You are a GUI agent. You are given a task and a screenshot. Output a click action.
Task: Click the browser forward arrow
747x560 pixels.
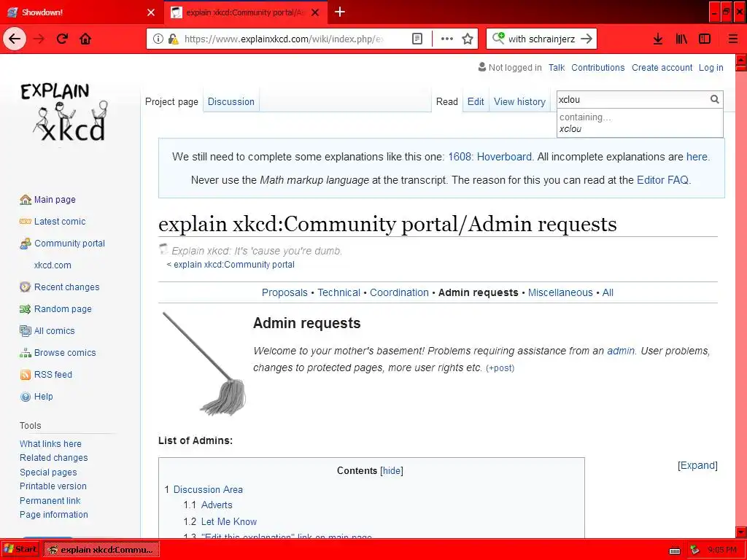click(x=39, y=39)
